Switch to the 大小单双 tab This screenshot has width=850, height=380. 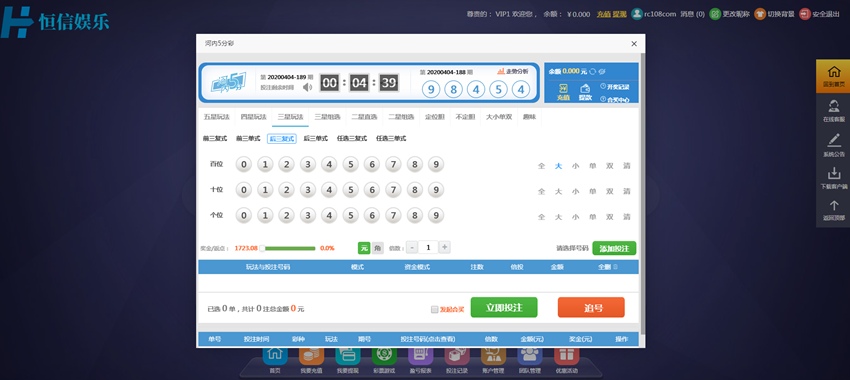[x=499, y=117]
